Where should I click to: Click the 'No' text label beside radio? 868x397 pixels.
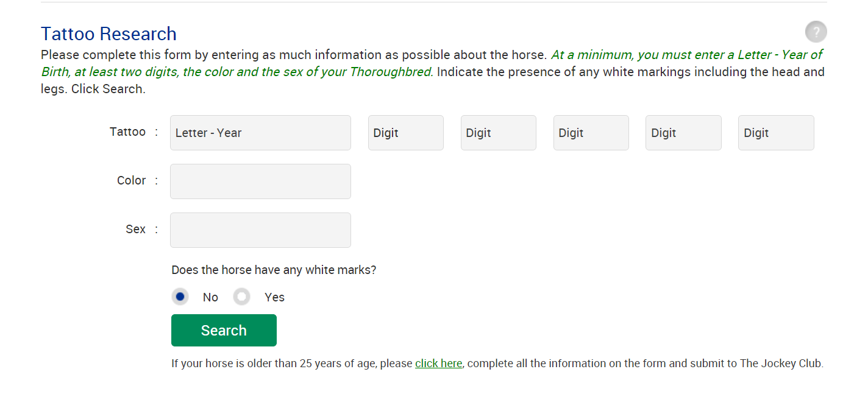pyautogui.click(x=210, y=297)
